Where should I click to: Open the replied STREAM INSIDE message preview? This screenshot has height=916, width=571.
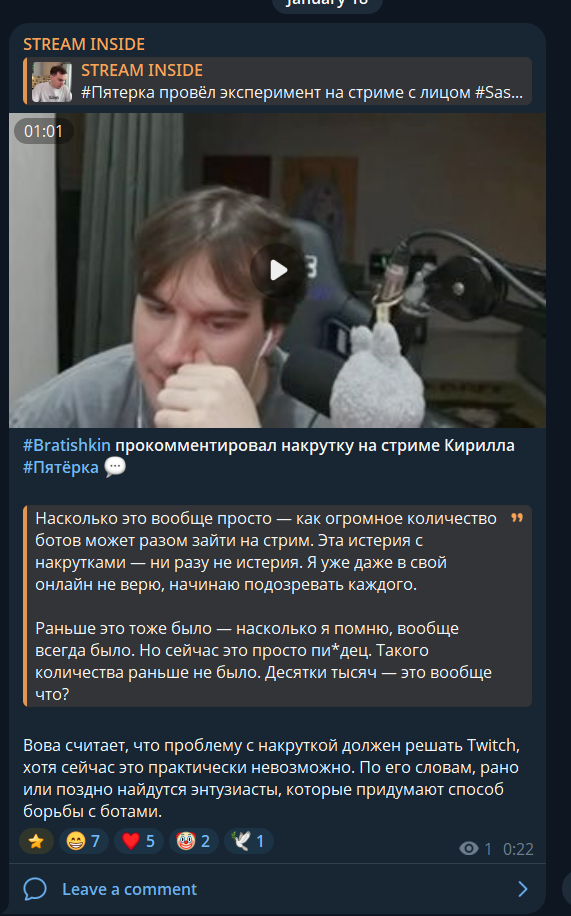point(278,81)
